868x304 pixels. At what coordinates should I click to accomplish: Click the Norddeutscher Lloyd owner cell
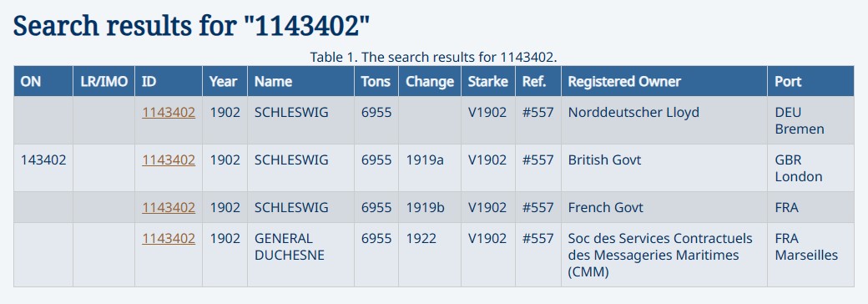tap(664, 121)
